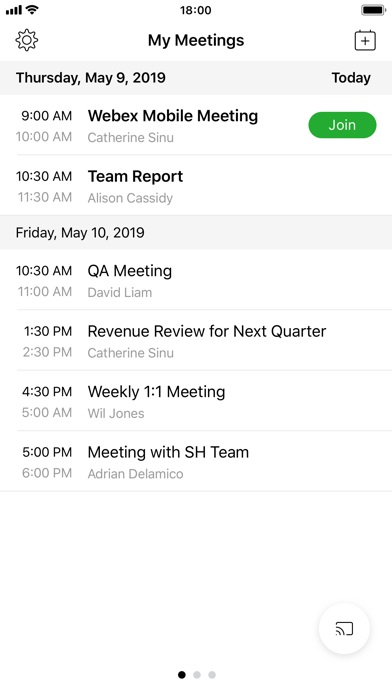Tap host name Adrian Delamico
This screenshot has width=392, height=696.
coord(135,474)
